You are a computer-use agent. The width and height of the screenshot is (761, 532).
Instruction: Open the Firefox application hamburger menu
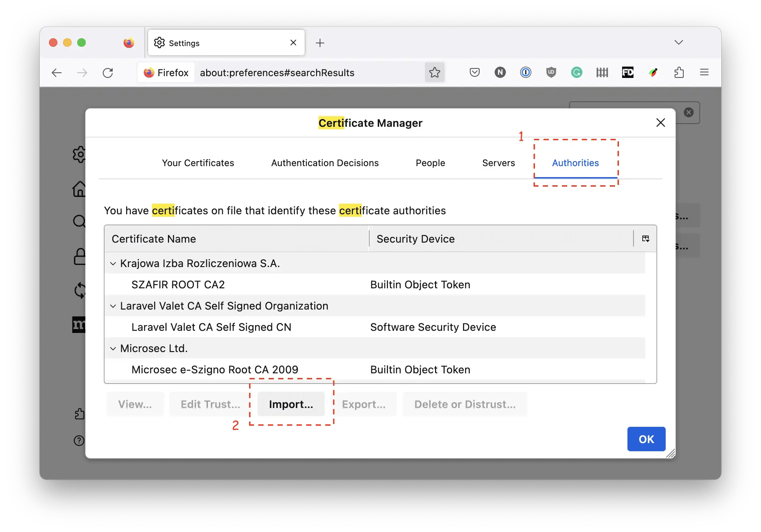(705, 73)
